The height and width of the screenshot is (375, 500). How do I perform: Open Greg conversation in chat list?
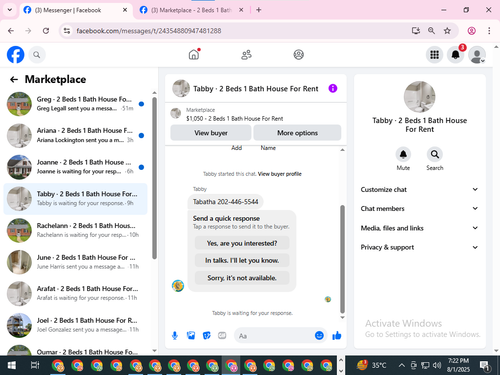76,104
